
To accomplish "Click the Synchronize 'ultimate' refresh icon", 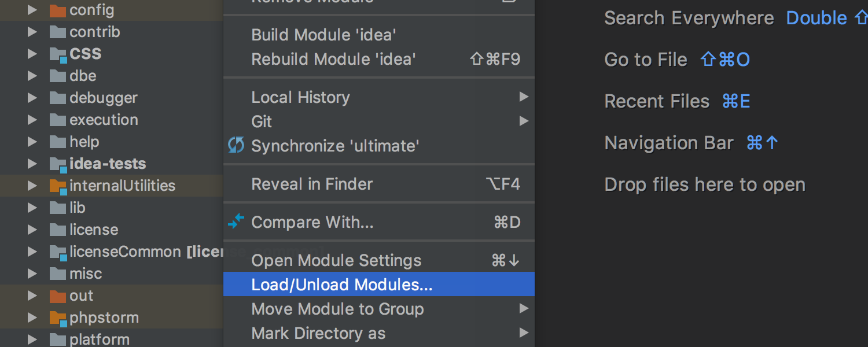I will 236,145.
